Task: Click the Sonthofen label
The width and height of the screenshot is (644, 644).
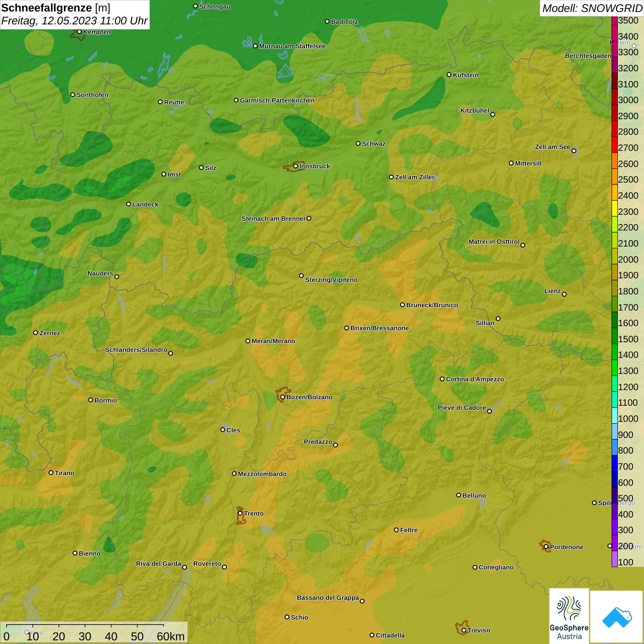Action: (x=92, y=95)
